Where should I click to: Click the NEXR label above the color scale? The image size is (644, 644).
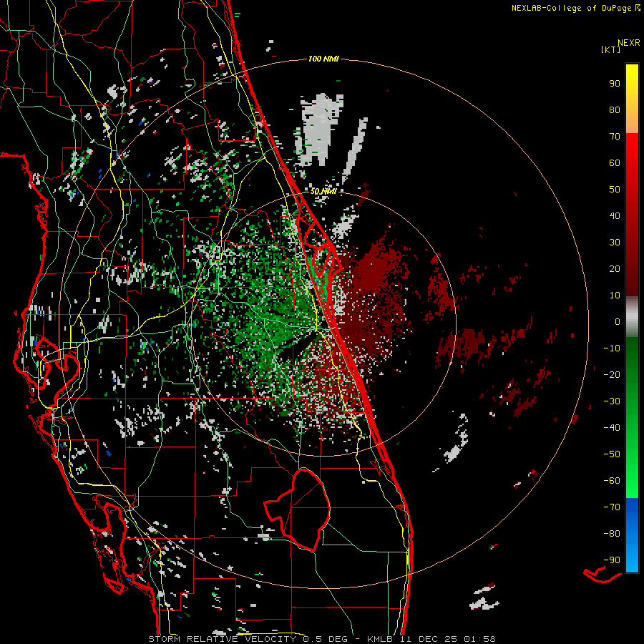point(629,43)
